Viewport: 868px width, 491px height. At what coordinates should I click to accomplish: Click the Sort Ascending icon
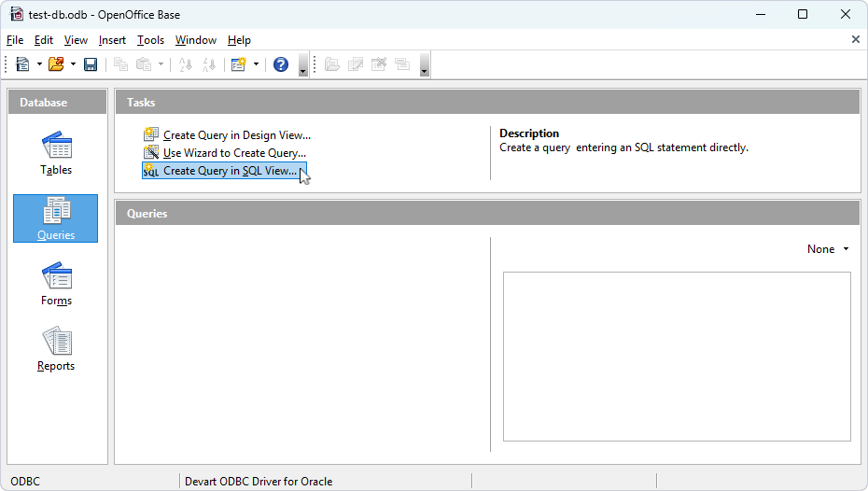[x=186, y=64]
